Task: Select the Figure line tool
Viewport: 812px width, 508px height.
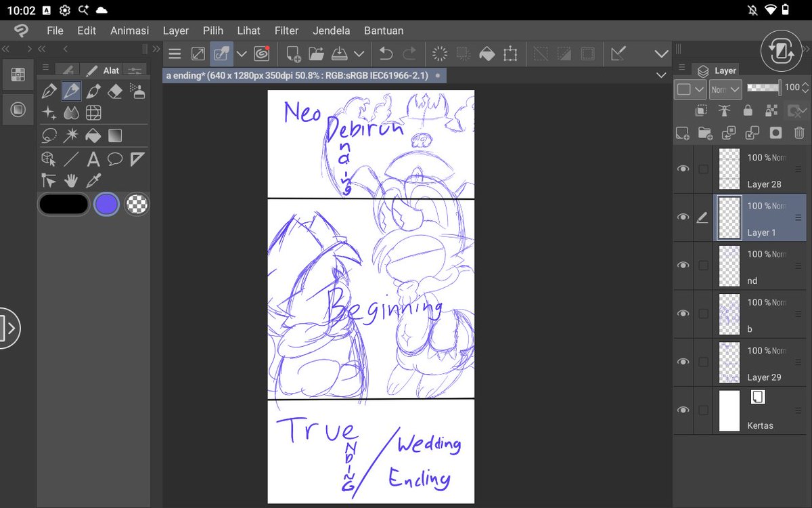Action: [71, 159]
